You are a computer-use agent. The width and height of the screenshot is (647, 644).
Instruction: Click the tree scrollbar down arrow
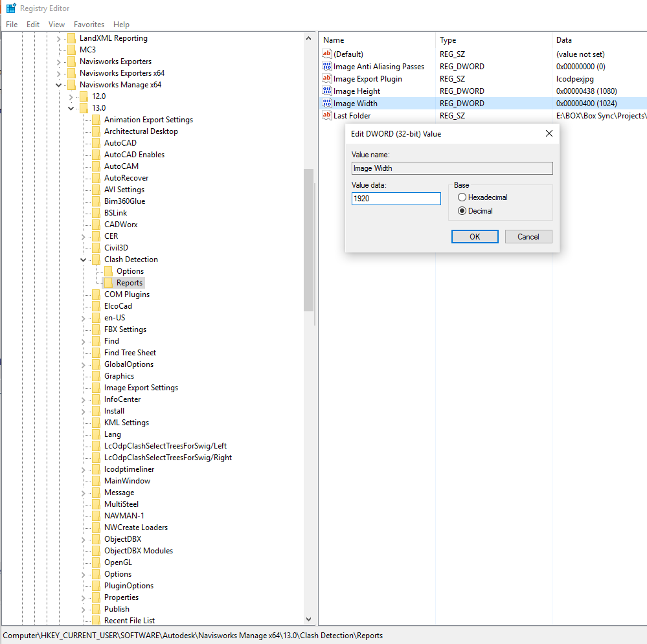[308, 619]
